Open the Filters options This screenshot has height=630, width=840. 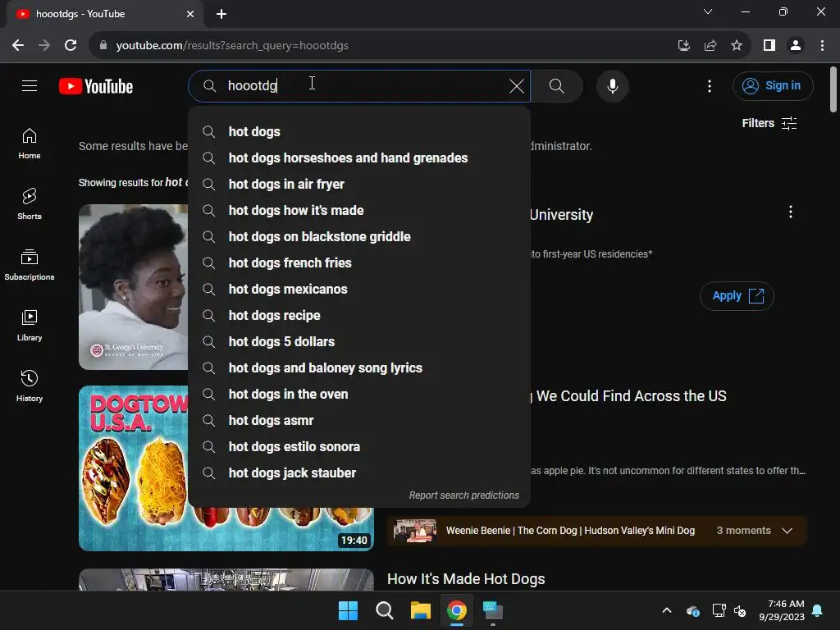tap(769, 123)
